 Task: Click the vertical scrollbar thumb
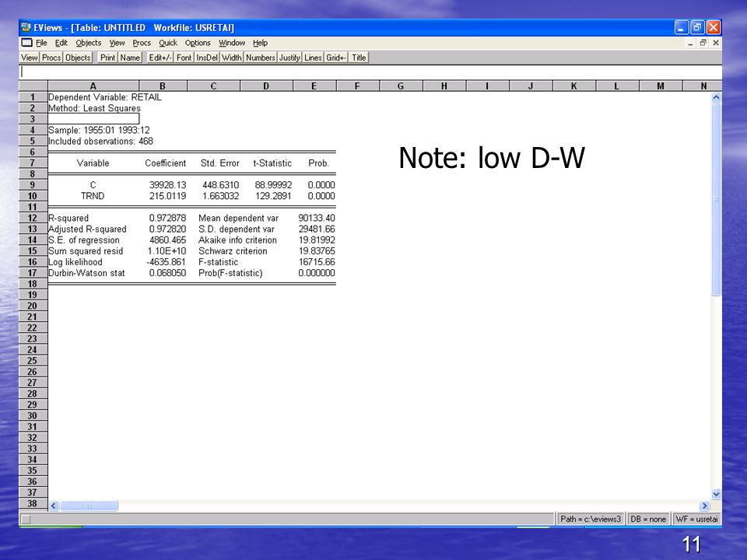(716, 200)
